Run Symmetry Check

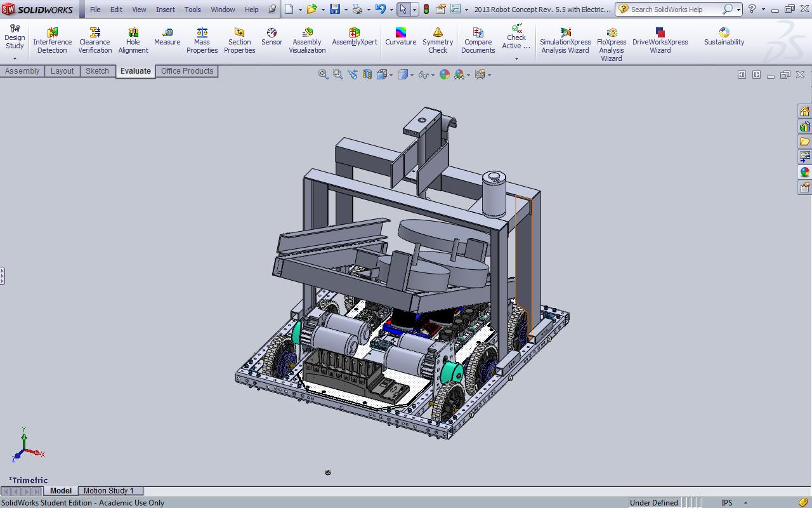(438, 41)
